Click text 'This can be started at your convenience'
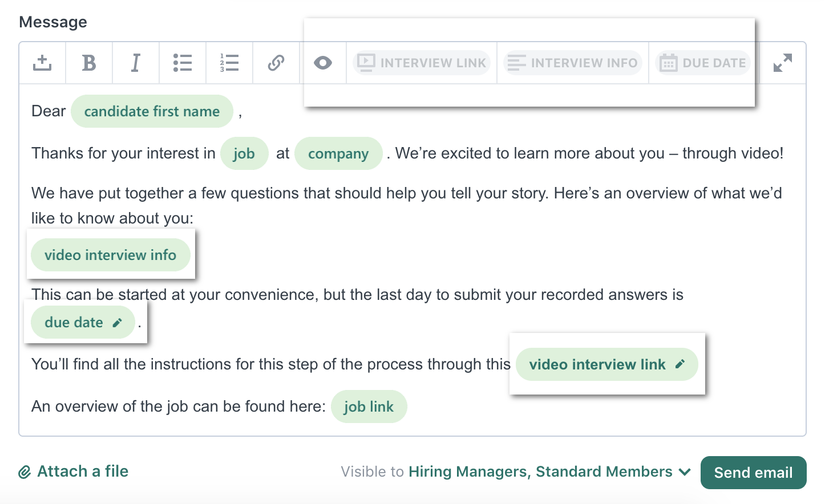 pyautogui.click(x=173, y=295)
